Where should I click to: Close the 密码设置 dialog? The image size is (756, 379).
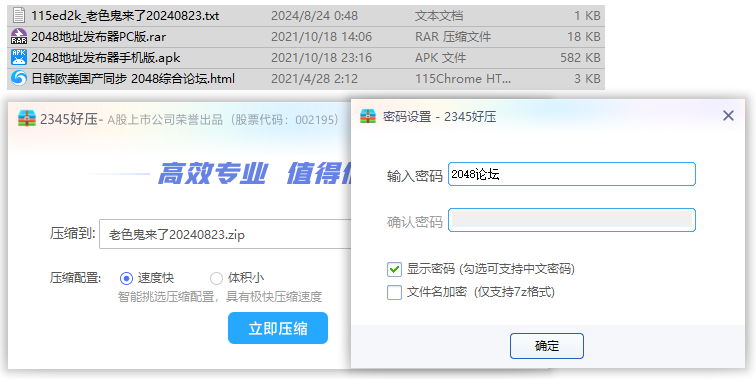[728, 116]
